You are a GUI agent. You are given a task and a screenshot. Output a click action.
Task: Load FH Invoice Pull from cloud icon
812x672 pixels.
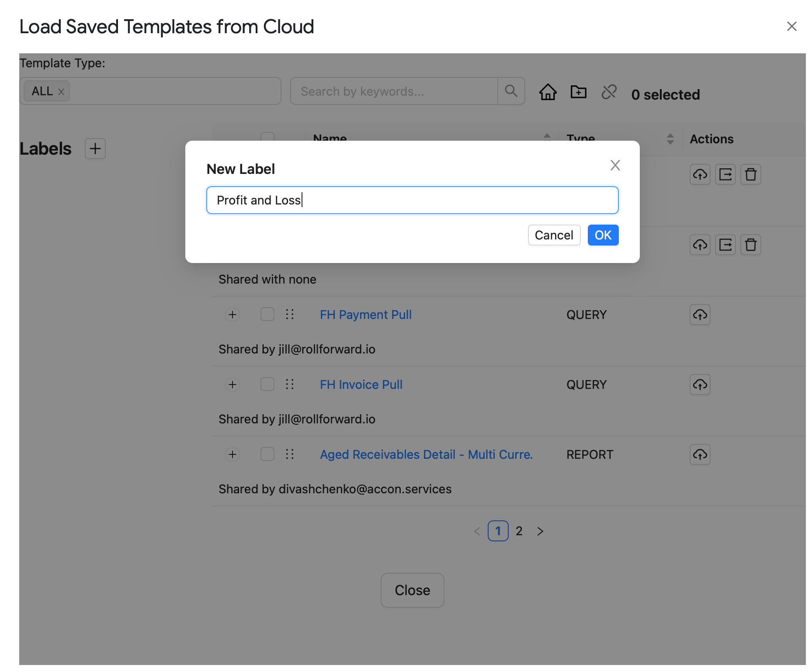tap(700, 384)
